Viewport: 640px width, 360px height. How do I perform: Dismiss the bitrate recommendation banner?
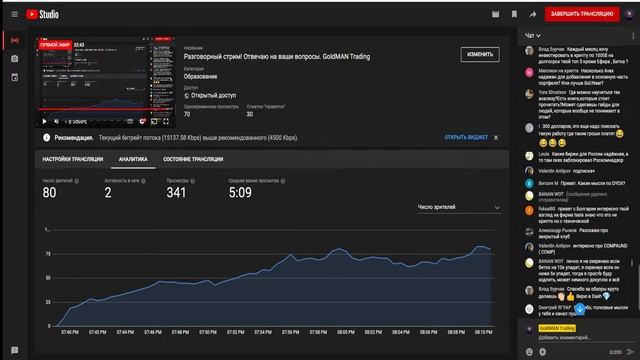[496, 138]
